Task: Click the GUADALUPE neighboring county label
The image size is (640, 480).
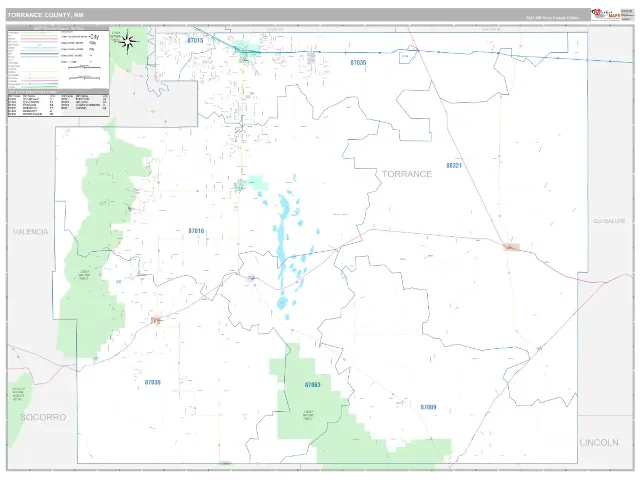Action: pos(609,221)
